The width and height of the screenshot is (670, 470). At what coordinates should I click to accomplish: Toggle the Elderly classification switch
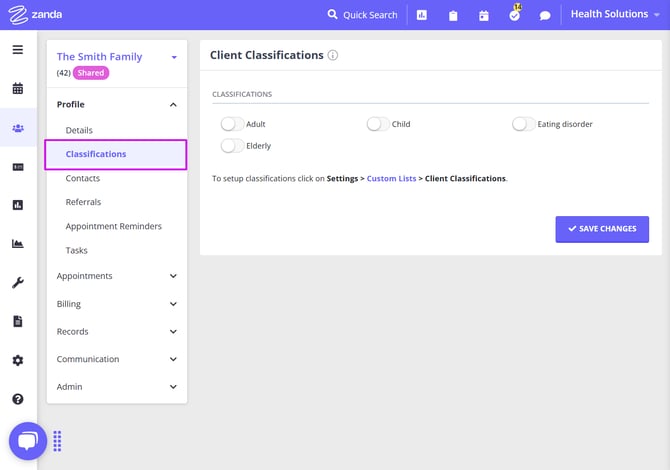pos(232,146)
